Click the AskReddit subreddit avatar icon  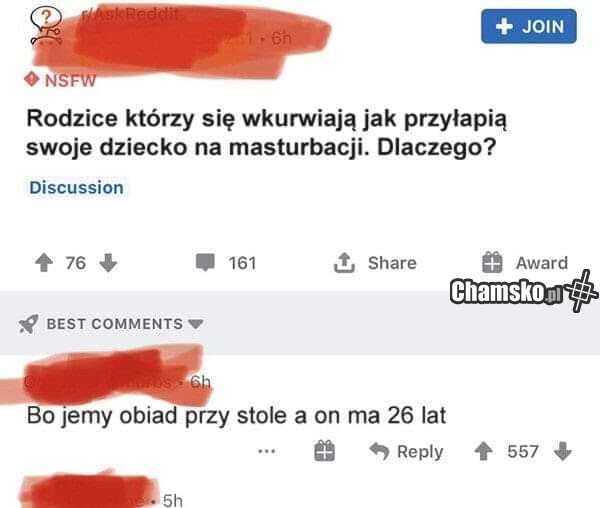pyautogui.click(x=46, y=26)
